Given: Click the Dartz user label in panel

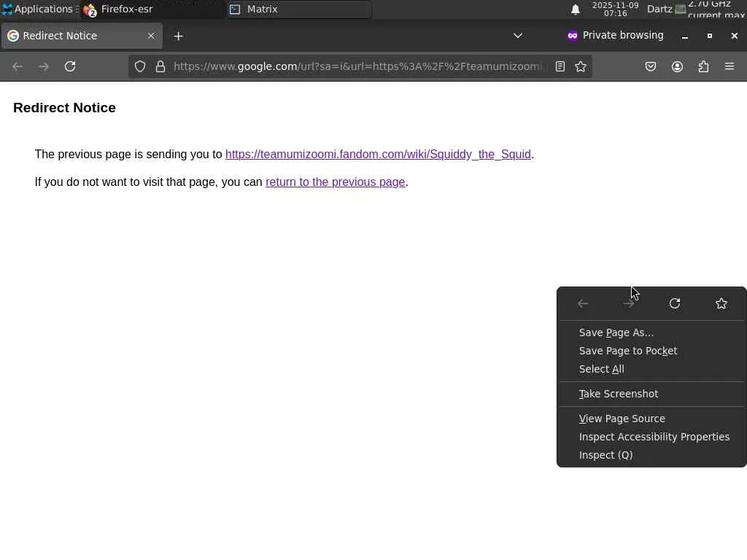Looking at the screenshot, I should click(659, 9).
